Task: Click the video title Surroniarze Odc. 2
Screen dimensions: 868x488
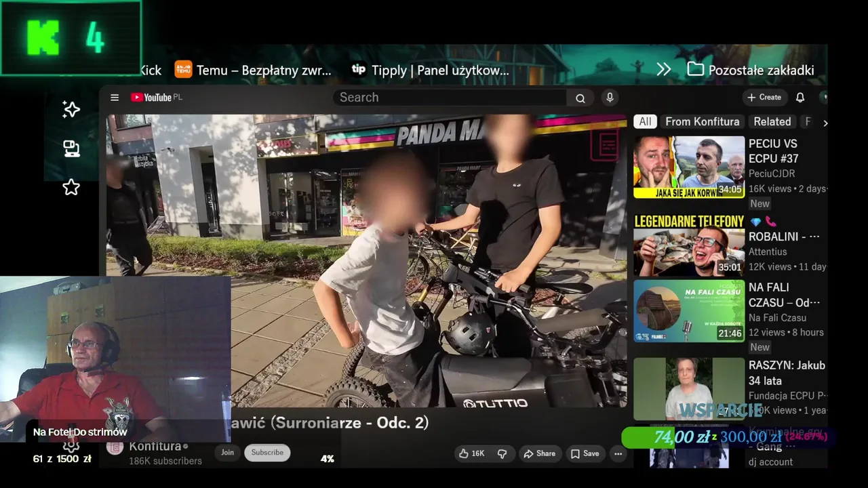Action: pos(330,422)
